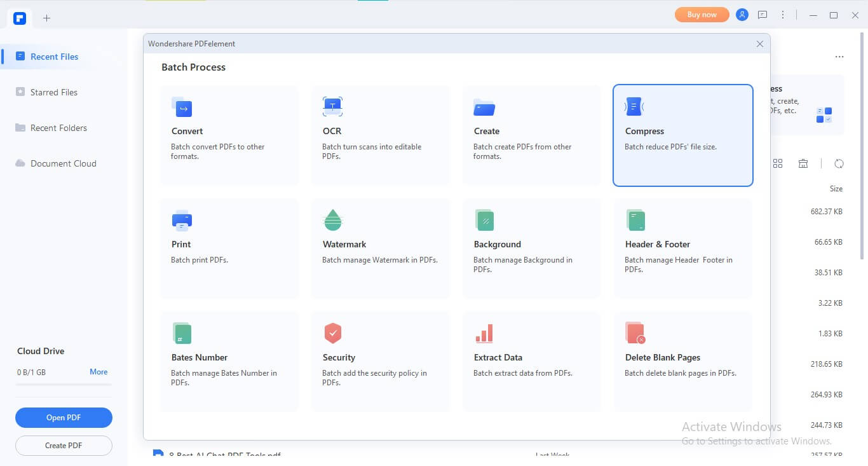The height and width of the screenshot is (466, 868).
Task: Go to Recent Files
Action: pos(64,57)
